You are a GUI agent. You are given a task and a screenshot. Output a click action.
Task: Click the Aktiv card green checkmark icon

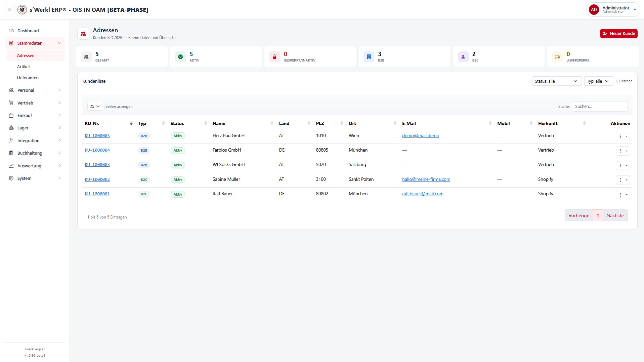[180, 57]
